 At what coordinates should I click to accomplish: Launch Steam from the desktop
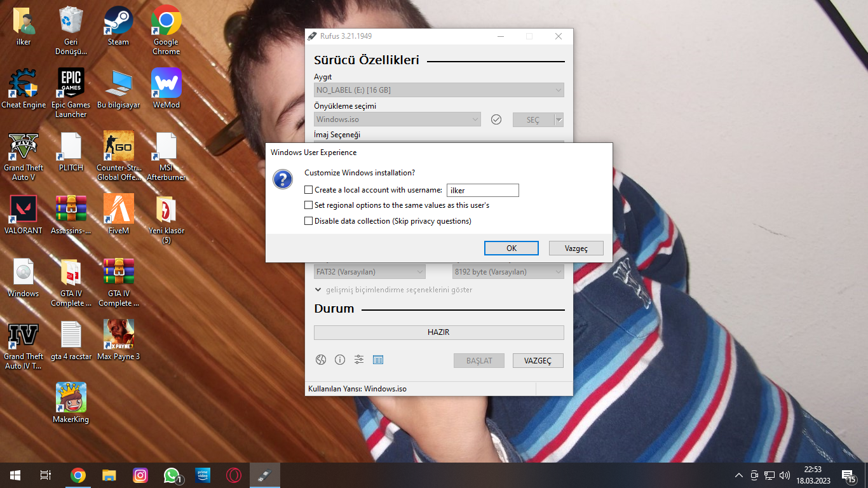(x=118, y=21)
